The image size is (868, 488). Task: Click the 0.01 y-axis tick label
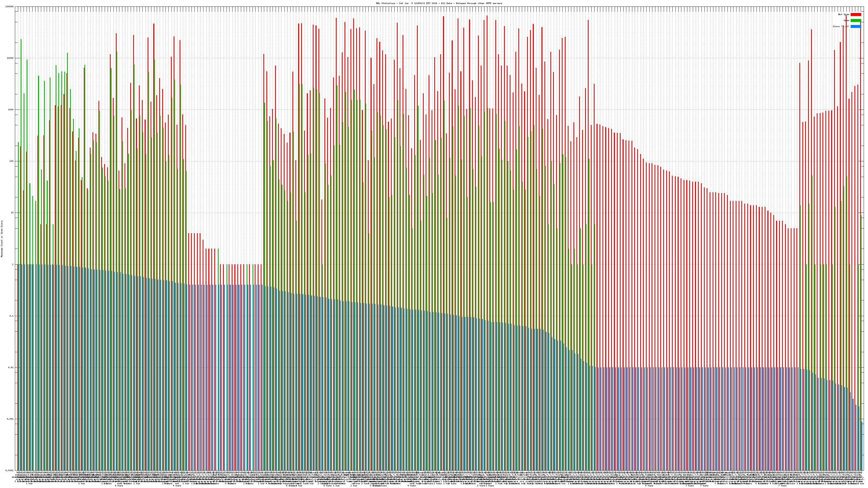tap(11, 367)
